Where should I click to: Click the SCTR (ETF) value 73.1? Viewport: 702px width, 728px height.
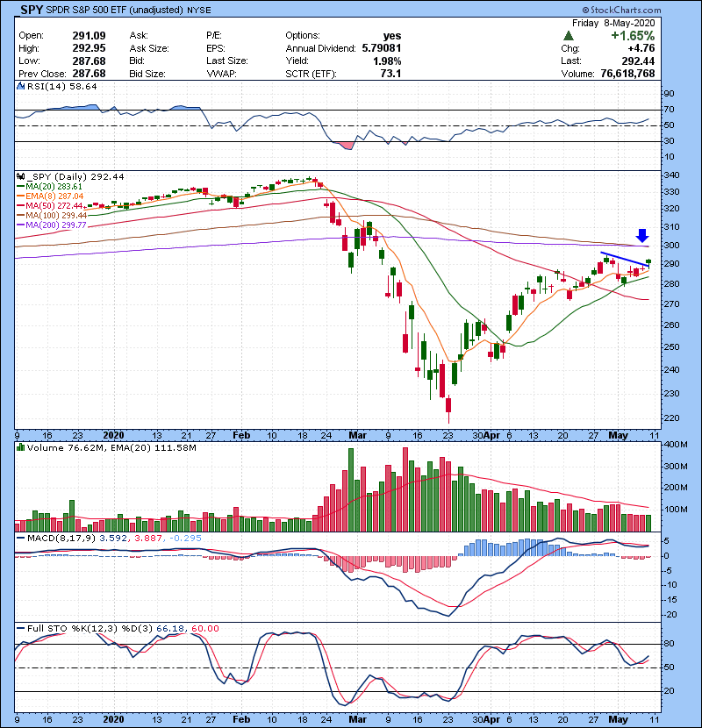(390, 74)
